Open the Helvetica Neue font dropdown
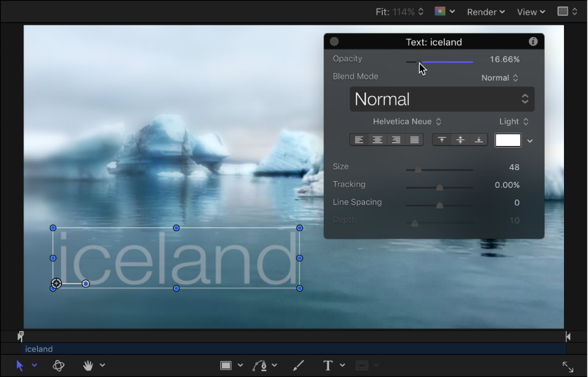Screen dimensions: 588x377 pos(407,121)
